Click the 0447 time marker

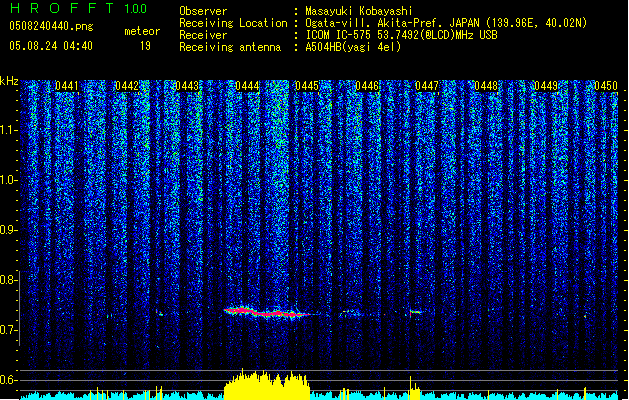(427, 86)
